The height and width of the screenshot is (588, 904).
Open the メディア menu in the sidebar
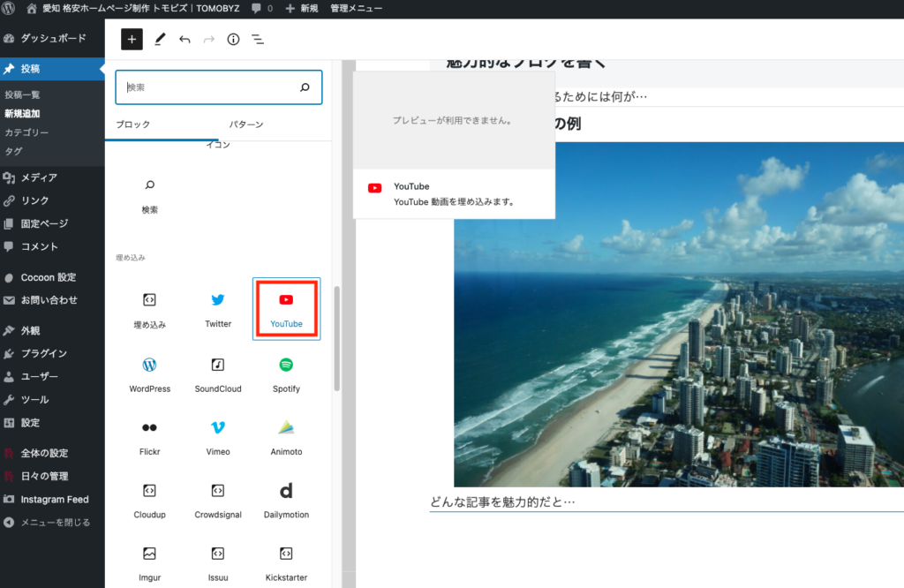(x=39, y=177)
